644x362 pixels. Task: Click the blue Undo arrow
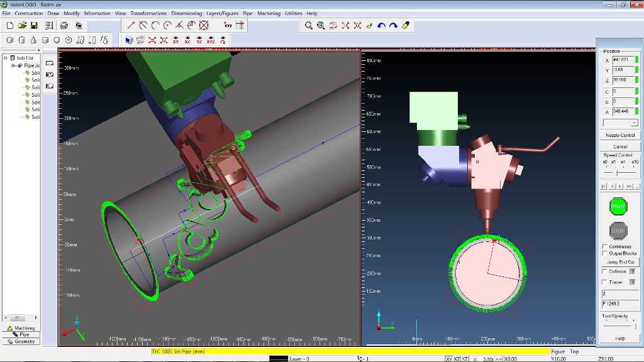tap(381, 26)
